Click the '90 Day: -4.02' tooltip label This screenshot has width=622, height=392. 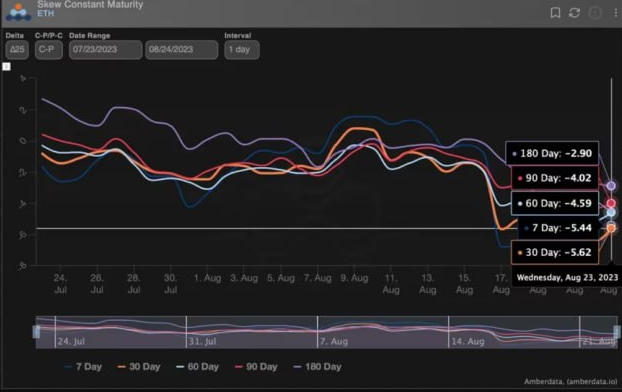coord(555,178)
